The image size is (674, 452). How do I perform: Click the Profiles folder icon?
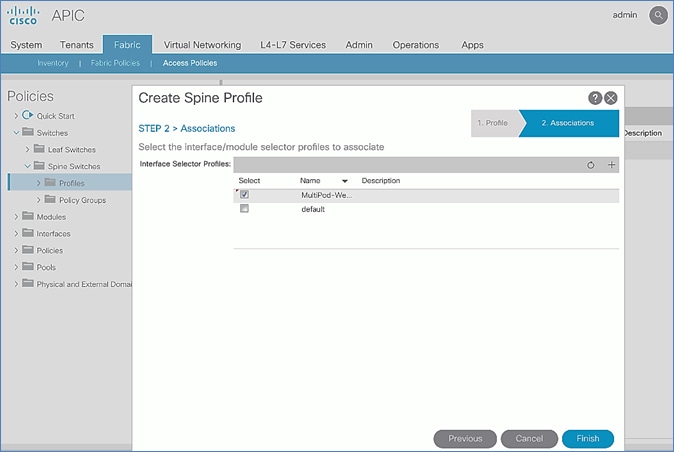50,182
